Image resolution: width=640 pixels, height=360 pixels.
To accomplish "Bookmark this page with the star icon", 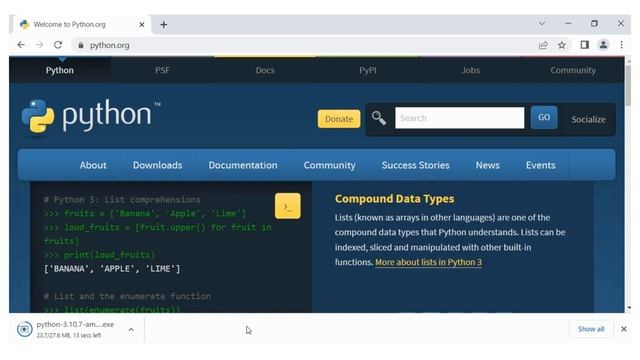I will point(562,45).
